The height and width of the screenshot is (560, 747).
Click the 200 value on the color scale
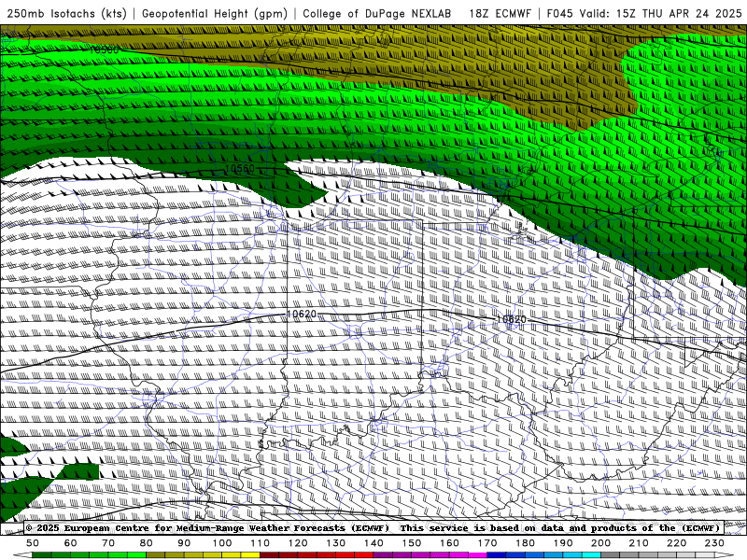tap(600, 543)
